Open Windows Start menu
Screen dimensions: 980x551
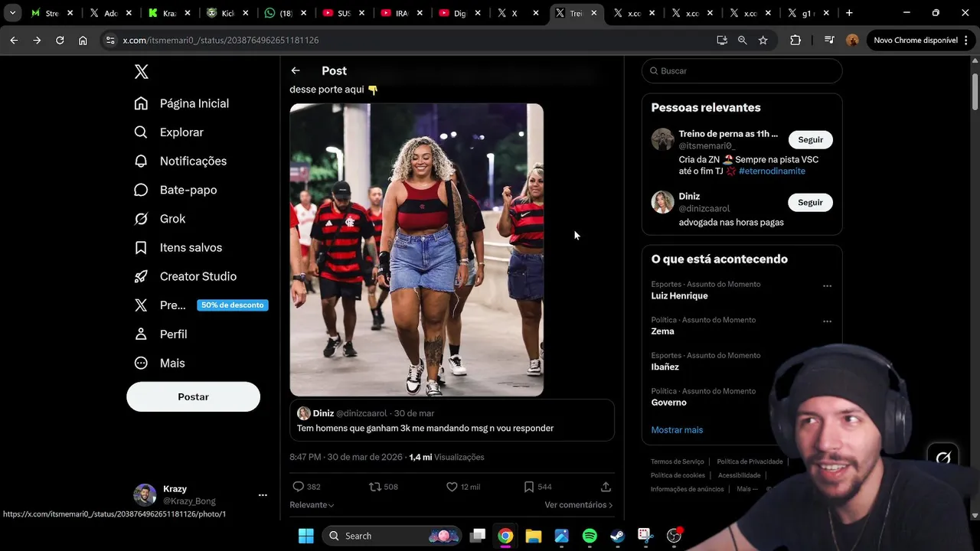305,536
